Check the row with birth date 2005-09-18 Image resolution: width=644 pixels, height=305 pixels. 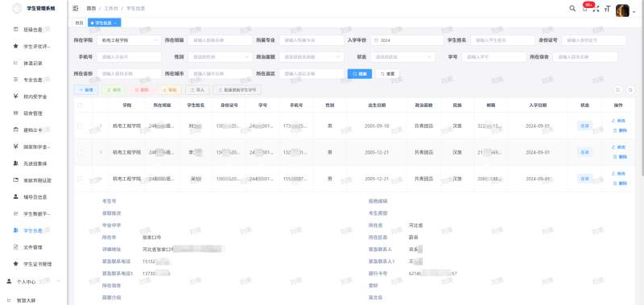point(80,126)
